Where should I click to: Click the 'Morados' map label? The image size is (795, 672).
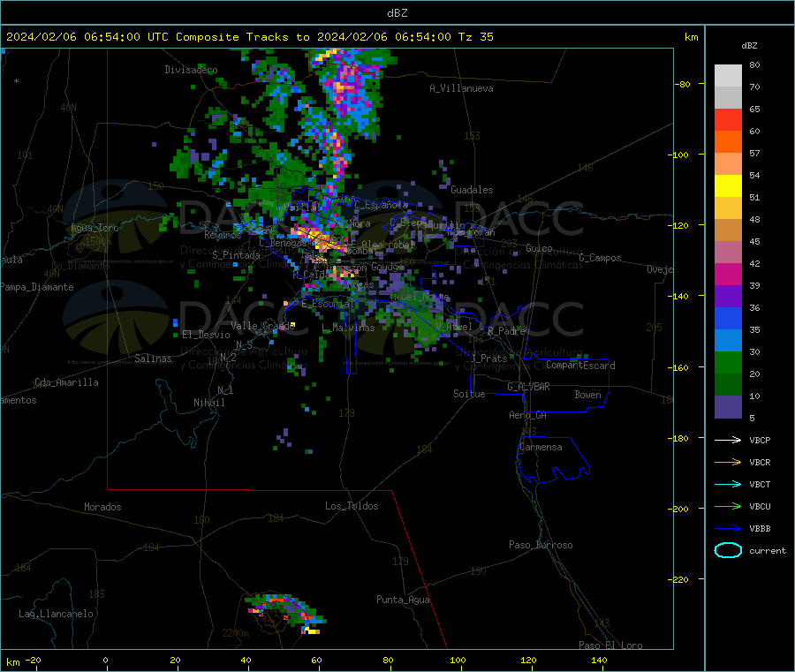tap(102, 507)
